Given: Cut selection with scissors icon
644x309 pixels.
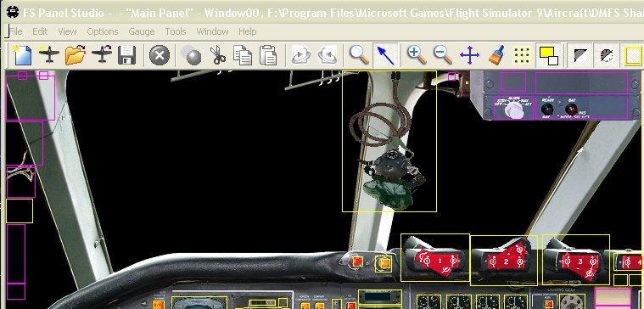Looking at the screenshot, I should 218,55.
